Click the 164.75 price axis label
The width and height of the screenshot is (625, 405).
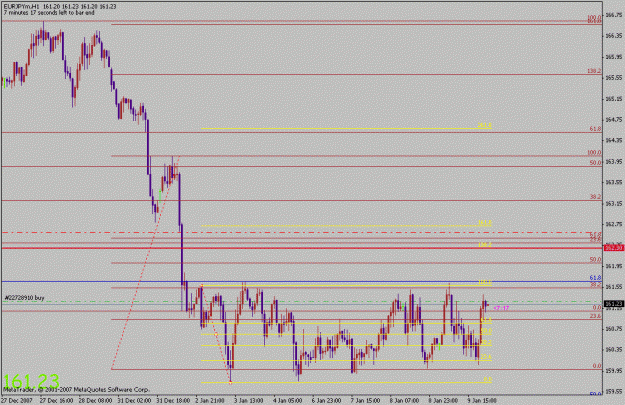(x=614, y=119)
